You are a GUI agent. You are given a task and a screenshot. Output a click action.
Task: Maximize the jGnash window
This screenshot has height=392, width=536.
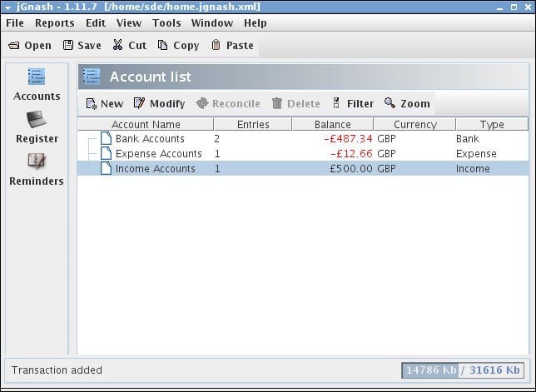click(x=514, y=7)
